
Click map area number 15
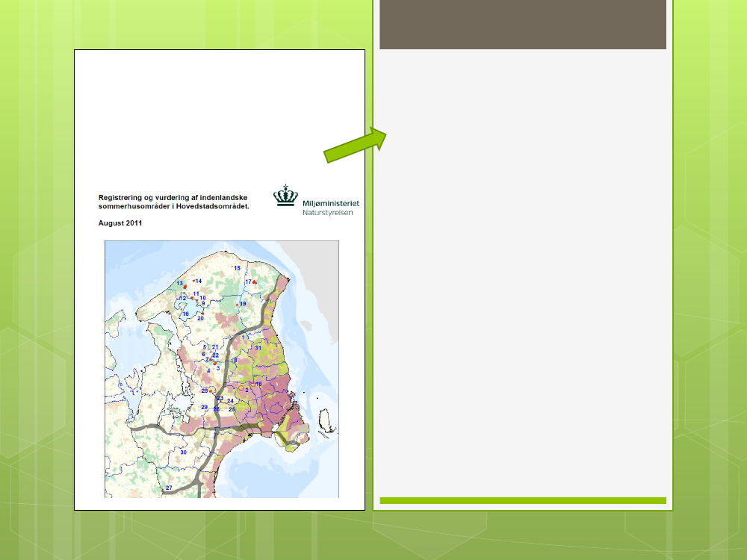click(238, 268)
